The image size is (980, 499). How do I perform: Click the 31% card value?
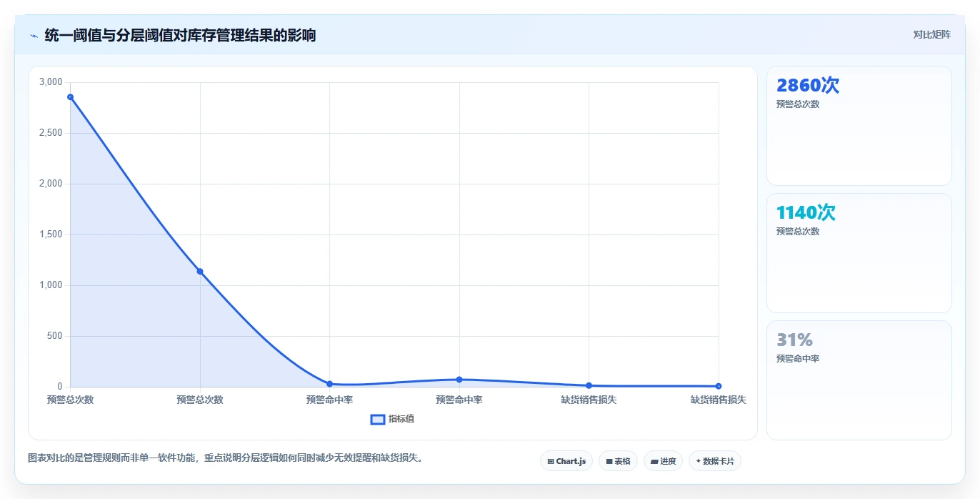point(794,340)
